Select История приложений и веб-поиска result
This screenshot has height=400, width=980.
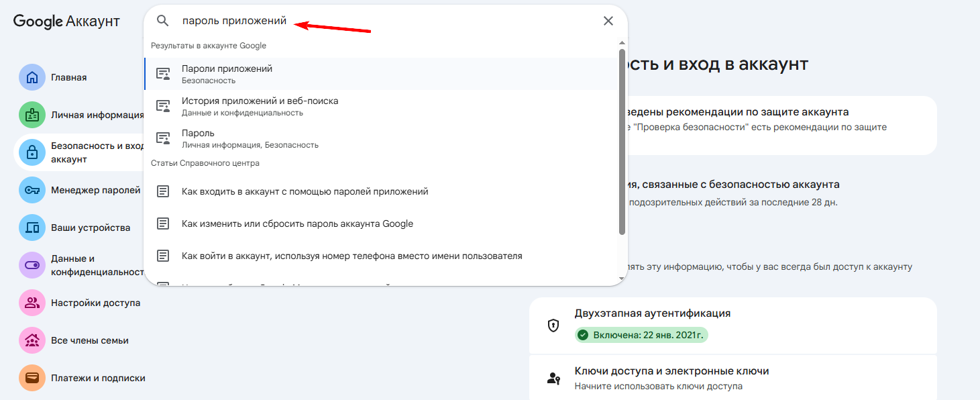point(262,105)
